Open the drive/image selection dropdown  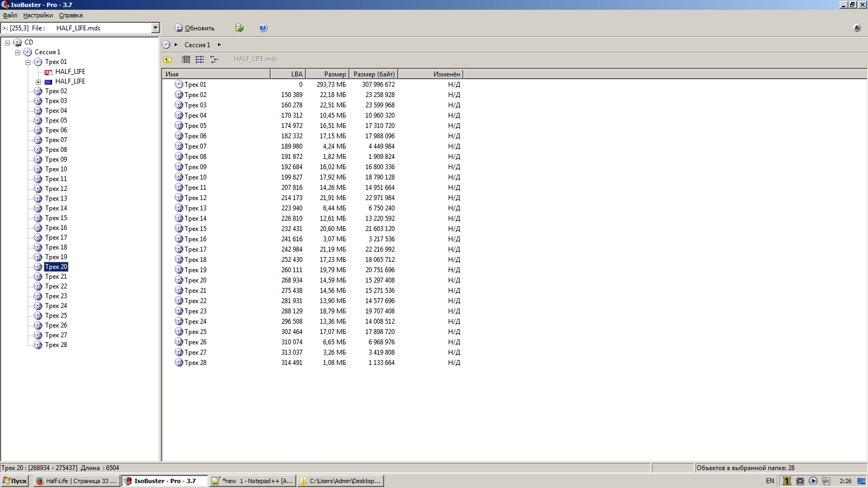tap(155, 28)
